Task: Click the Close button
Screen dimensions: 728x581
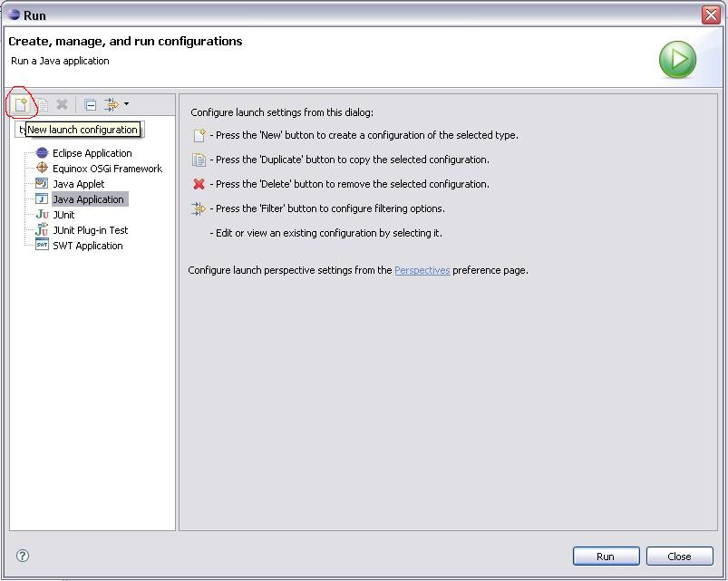Action: coord(679,556)
